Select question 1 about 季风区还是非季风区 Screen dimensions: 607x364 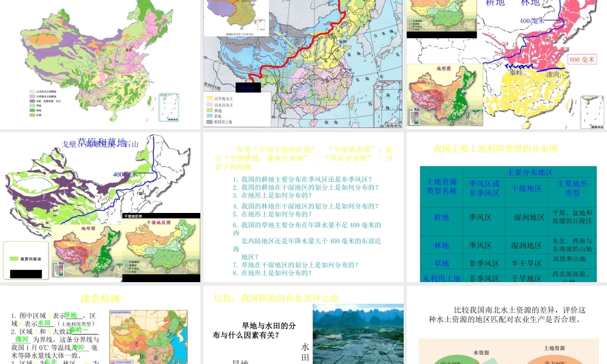(x=303, y=179)
